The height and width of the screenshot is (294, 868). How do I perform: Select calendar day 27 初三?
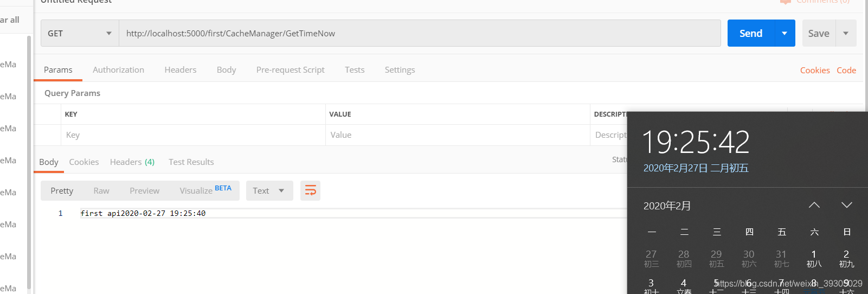click(x=651, y=259)
